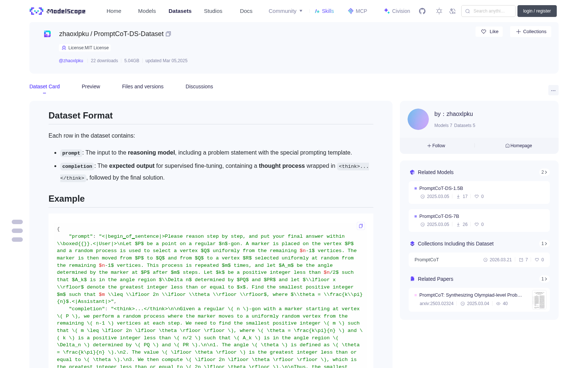The width and height of the screenshot is (588, 368).
Task: Click the arxiv:2503.02324 identifier
Action: (x=437, y=304)
